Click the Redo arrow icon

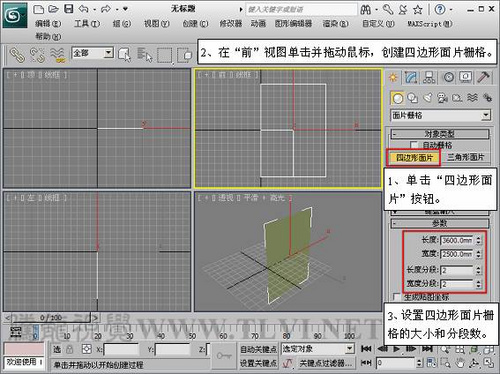(x=106, y=9)
